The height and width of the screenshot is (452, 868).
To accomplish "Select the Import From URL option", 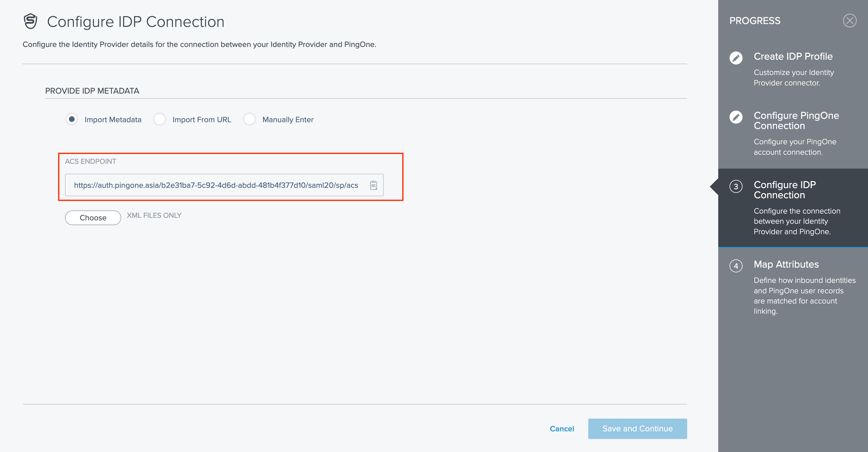I will (x=159, y=119).
